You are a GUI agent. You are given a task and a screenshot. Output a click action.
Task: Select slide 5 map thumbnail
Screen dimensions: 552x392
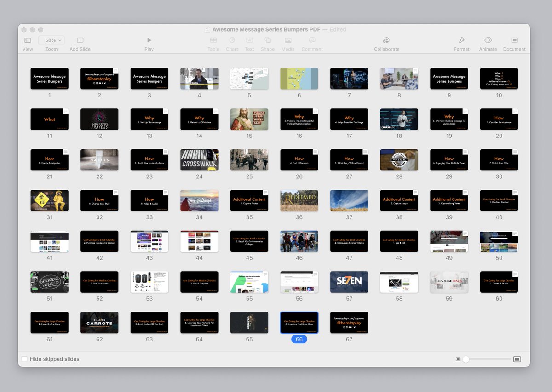[x=249, y=79]
